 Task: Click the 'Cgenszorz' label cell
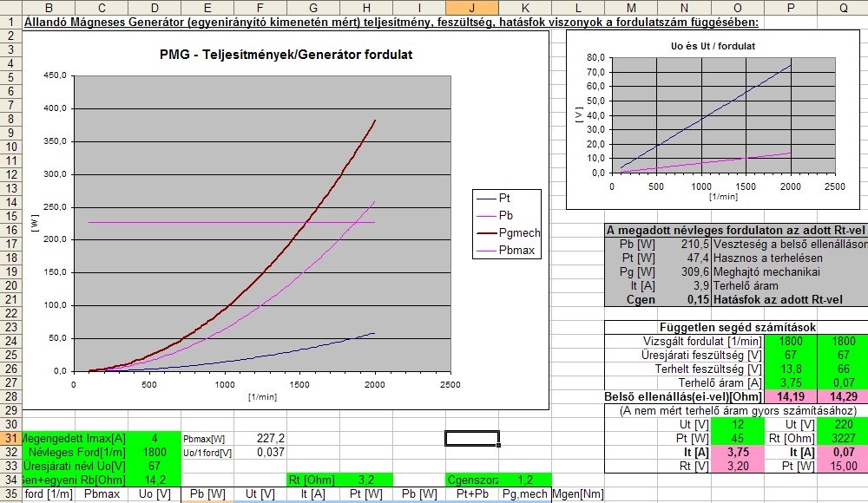(x=472, y=480)
